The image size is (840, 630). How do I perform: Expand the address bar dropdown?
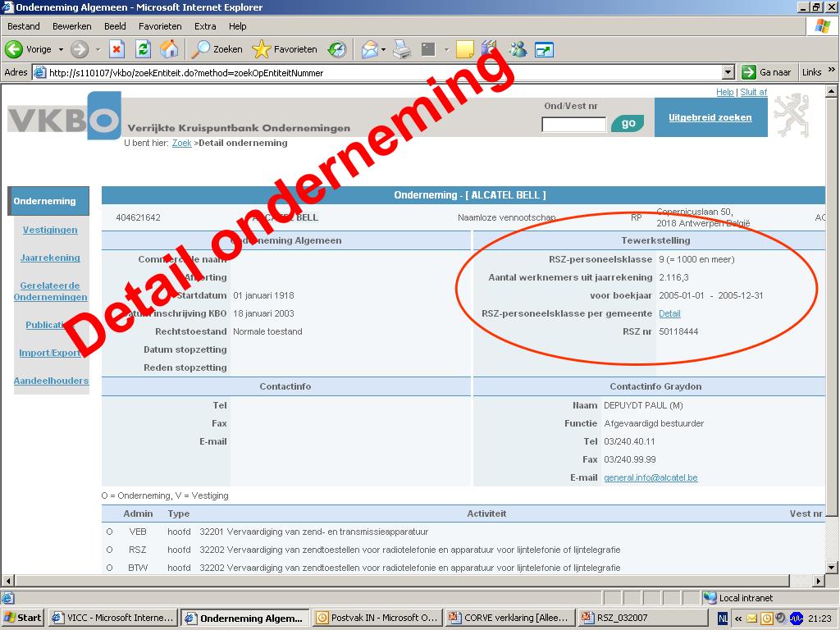coord(728,72)
